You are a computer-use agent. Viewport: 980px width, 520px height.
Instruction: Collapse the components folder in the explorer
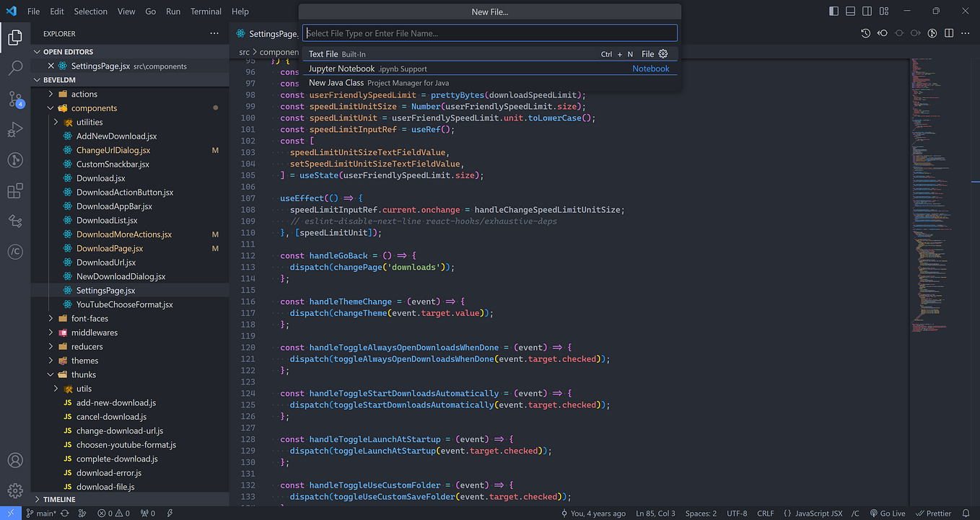pos(50,107)
